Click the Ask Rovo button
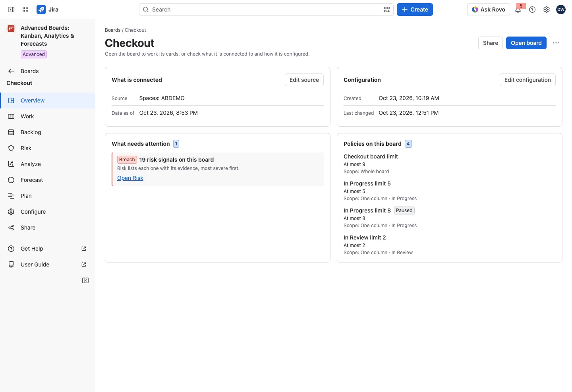This screenshot has height=392, width=572. [x=489, y=10]
